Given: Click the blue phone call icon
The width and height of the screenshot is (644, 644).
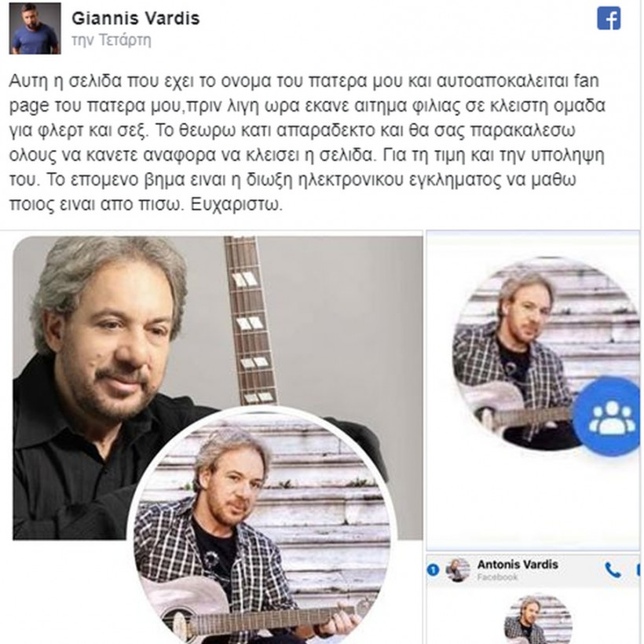Looking at the screenshot, I should point(613,570).
